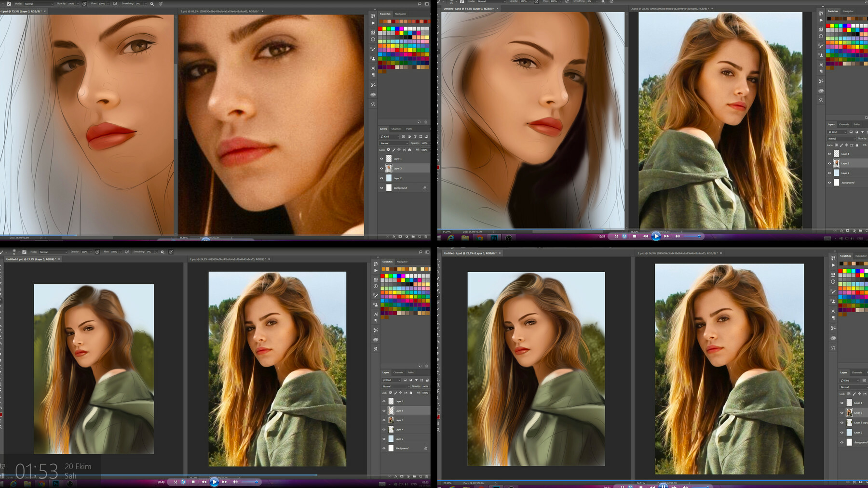This screenshot has height=488, width=868.
Task: Open Normal blend mode dropdown in top-left Layers panel
Action: coord(394,143)
